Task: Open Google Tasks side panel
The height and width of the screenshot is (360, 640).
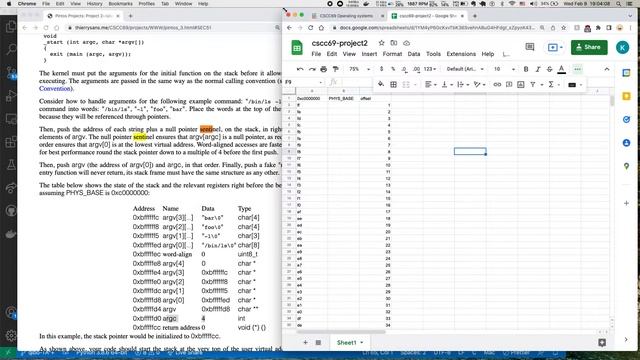Action: 627,120
